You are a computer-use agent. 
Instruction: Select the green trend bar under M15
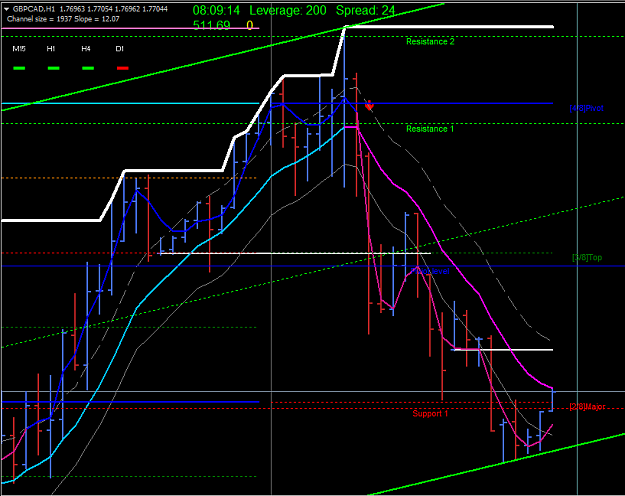pyautogui.click(x=19, y=68)
